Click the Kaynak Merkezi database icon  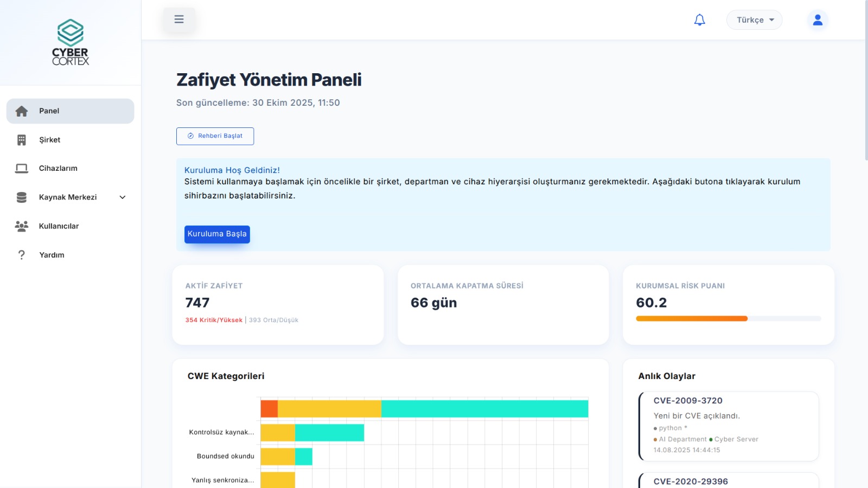click(22, 197)
